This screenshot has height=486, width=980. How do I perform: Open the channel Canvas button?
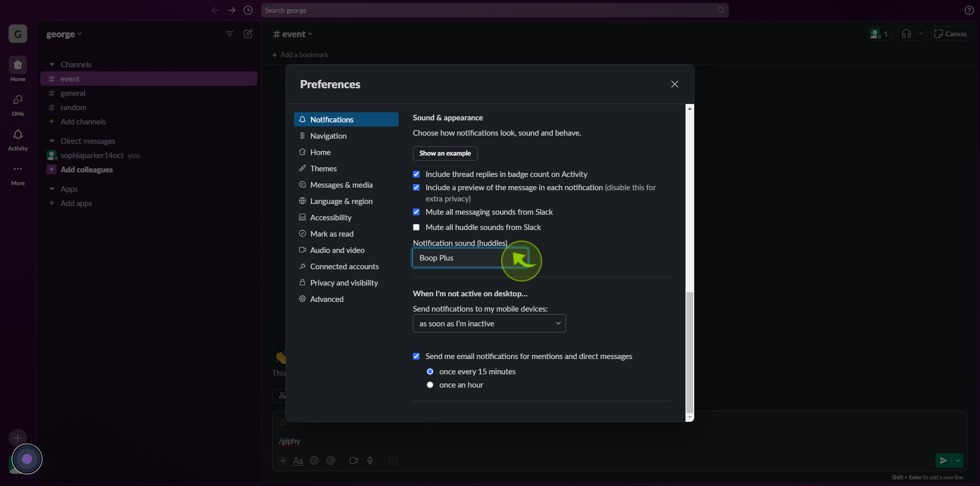coord(950,34)
